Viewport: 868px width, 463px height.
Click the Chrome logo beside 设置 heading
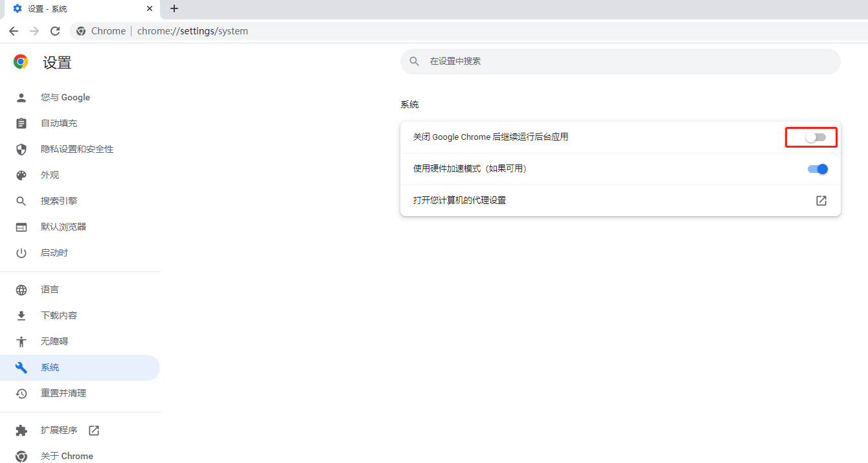(x=20, y=61)
